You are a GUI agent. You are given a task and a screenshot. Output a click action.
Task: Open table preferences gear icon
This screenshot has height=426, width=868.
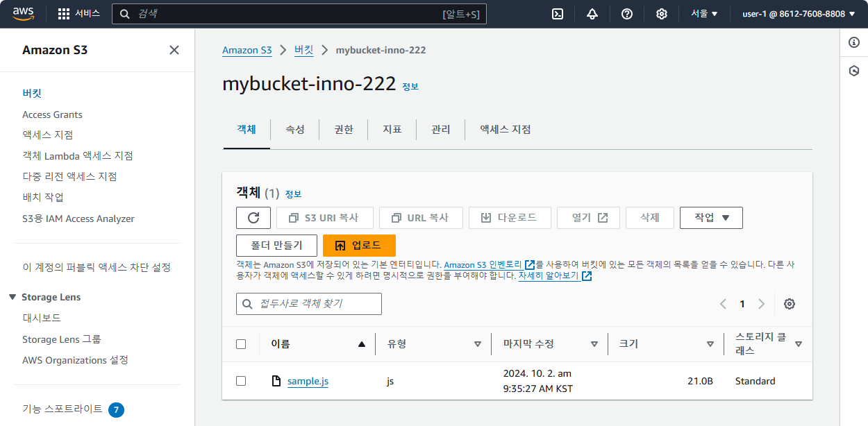tap(790, 304)
